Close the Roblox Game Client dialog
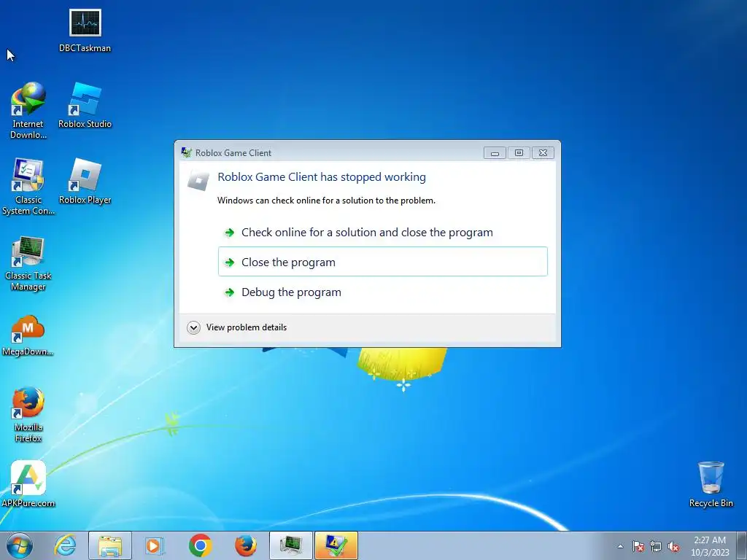This screenshot has height=560, width=747. [x=543, y=153]
